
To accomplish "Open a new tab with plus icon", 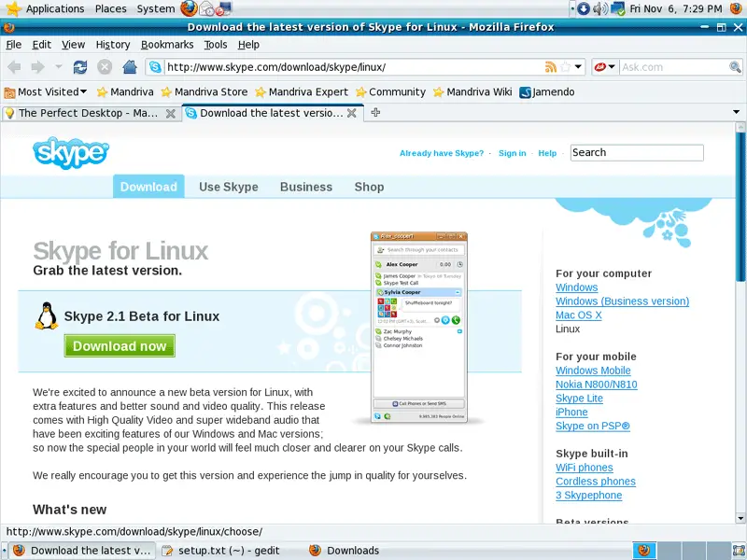I will pos(375,112).
